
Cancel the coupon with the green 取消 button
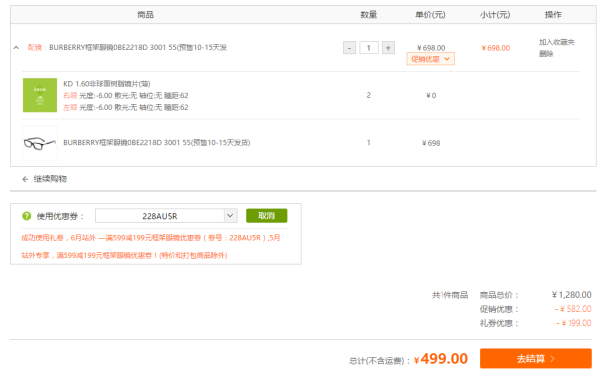point(266,216)
